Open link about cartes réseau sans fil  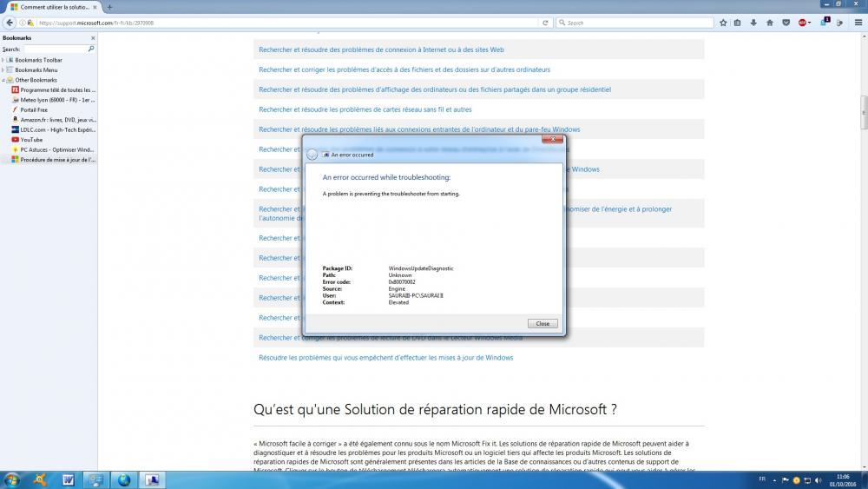365,109
